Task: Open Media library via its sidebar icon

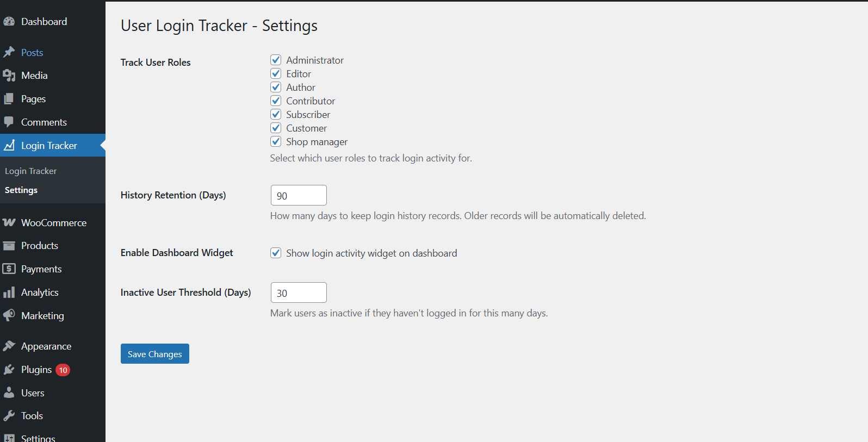Action: click(9, 75)
